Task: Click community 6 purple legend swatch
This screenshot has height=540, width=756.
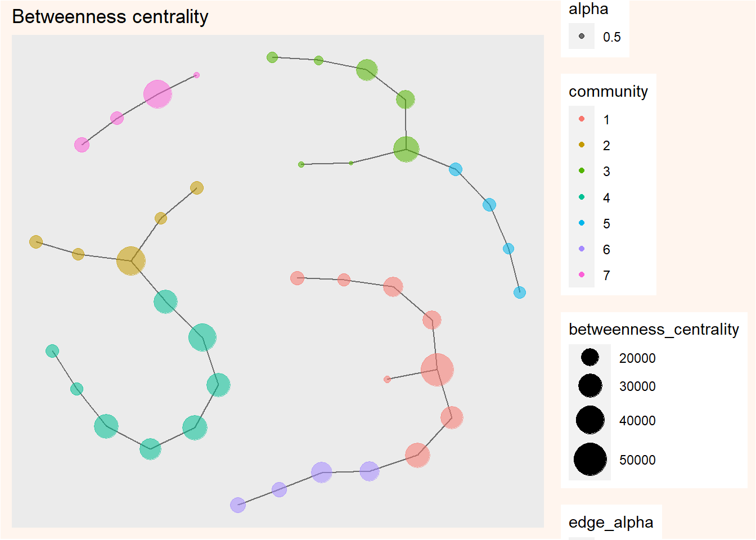Action: point(582,249)
